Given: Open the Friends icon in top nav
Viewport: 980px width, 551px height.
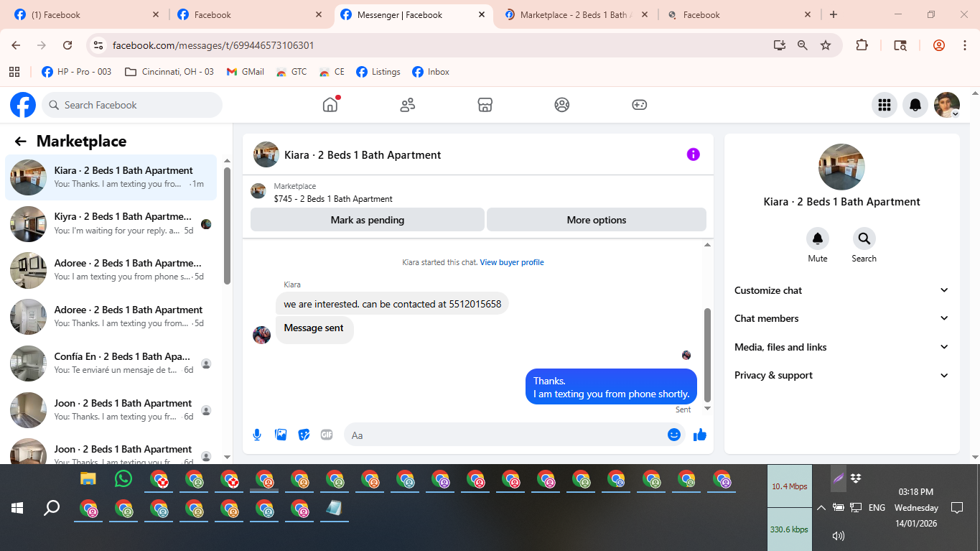Looking at the screenshot, I should point(408,105).
